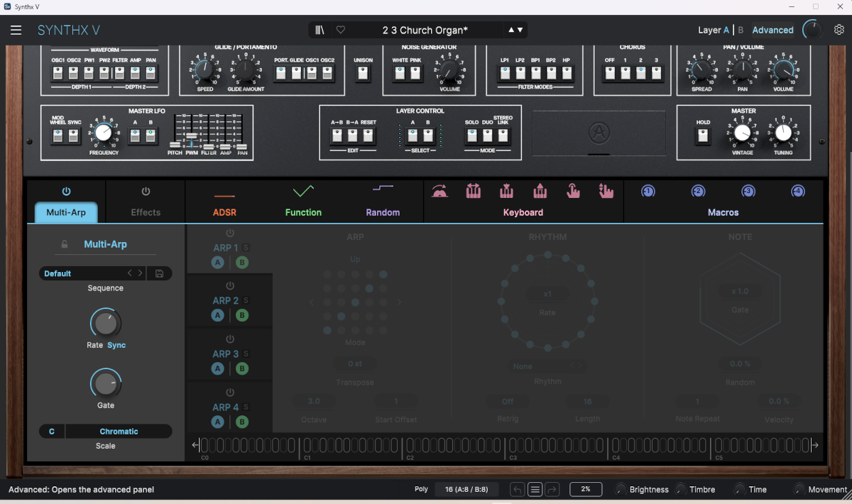This screenshot has width=852, height=504.
Task: Click the redo arrow in bottom bar
Action: pyautogui.click(x=552, y=490)
